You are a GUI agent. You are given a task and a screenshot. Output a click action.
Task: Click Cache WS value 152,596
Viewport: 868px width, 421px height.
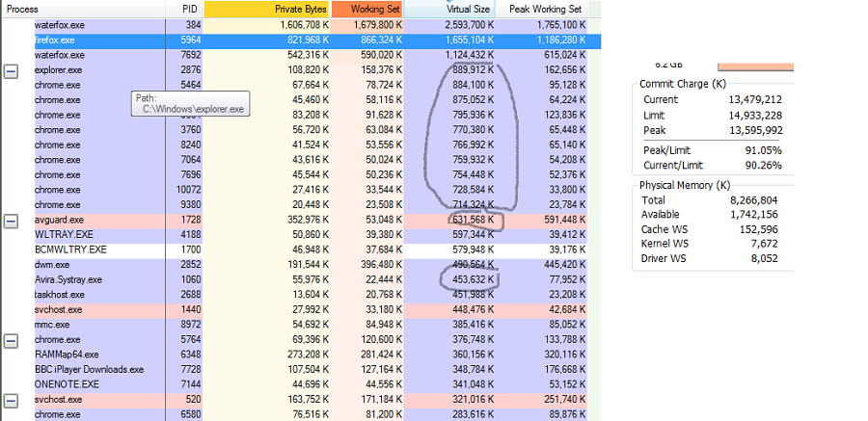pos(759,229)
